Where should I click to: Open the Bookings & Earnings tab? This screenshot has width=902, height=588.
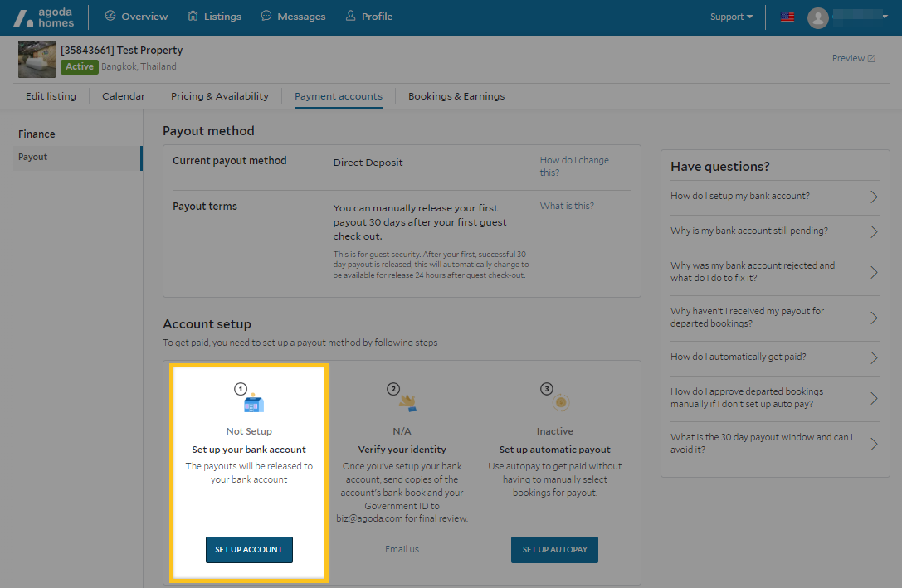pyautogui.click(x=456, y=96)
